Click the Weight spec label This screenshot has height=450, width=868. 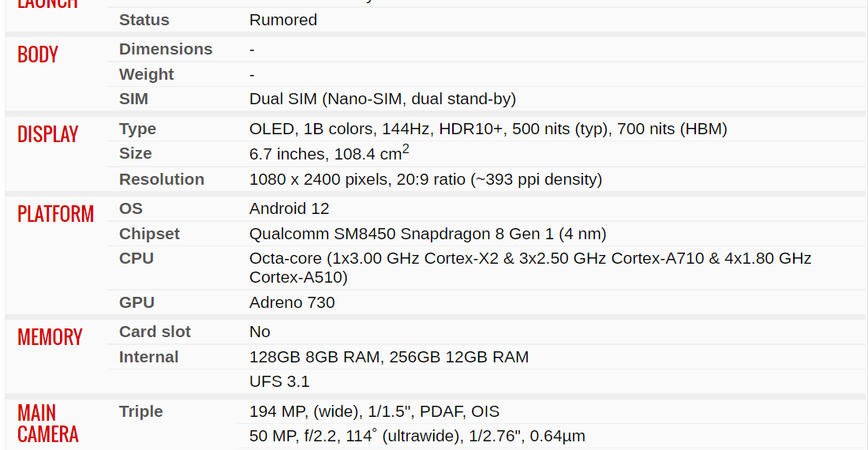pos(146,74)
